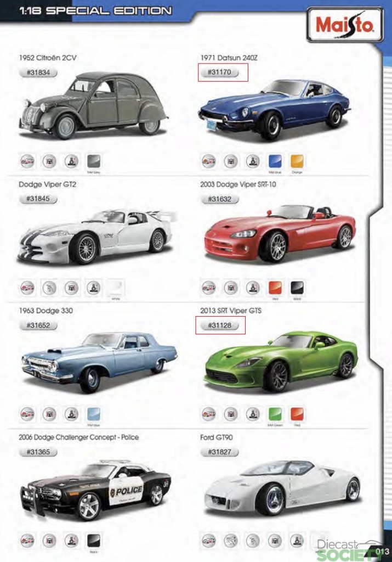Image resolution: width=392 pixels, height=562 pixels.
Task: Open the green 2013 SRT Viper GTS image
Action: tap(281, 363)
